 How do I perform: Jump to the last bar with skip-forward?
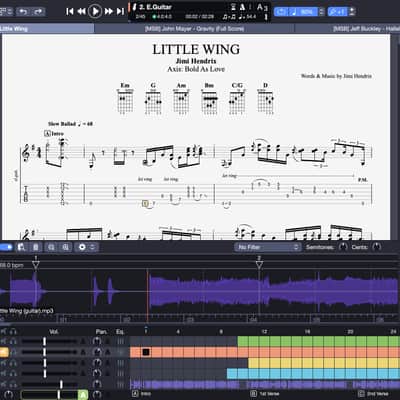pos(120,12)
